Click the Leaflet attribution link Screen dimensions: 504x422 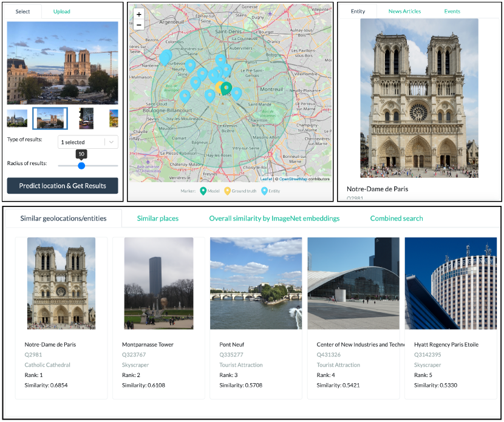pyautogui.click(x=266, y=179)
